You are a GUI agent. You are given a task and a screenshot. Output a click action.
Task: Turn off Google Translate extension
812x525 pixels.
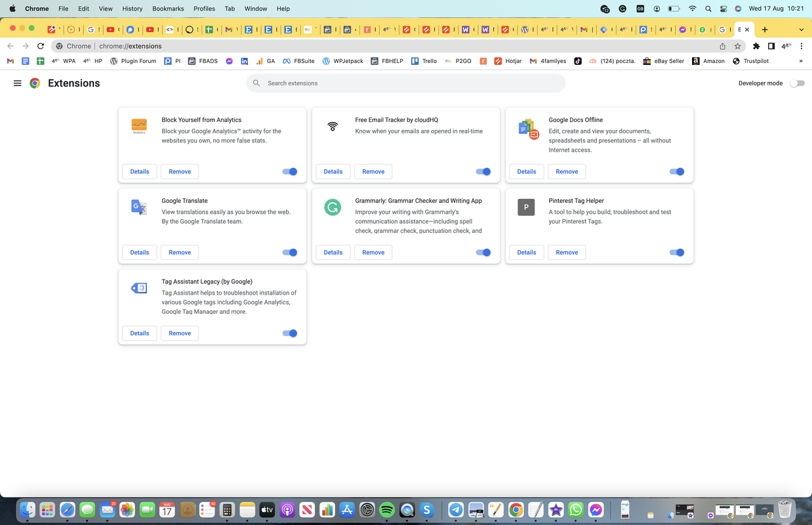pyautogui.click(x=290, y=252)
